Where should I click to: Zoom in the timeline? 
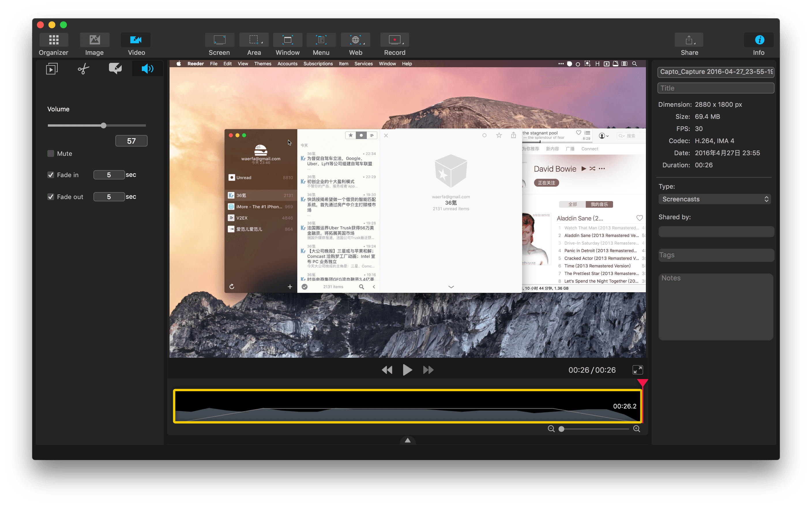(637, 429)
